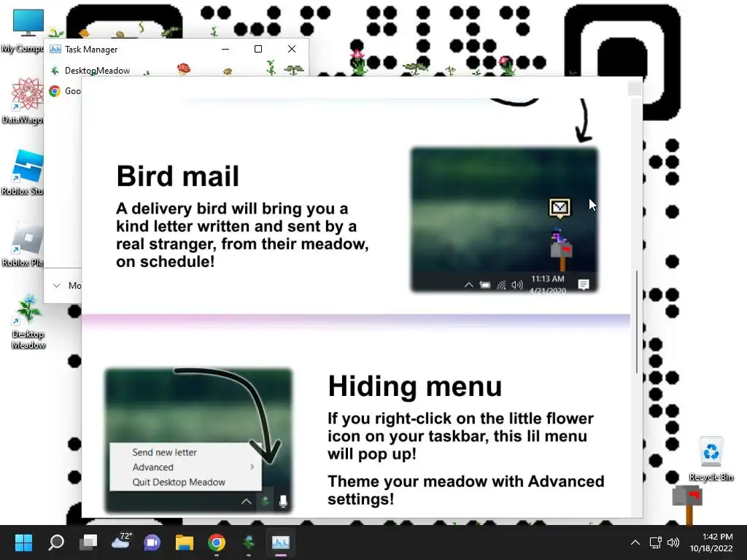Click the Hiding menu illustration thumbnail

click(198, 440)
